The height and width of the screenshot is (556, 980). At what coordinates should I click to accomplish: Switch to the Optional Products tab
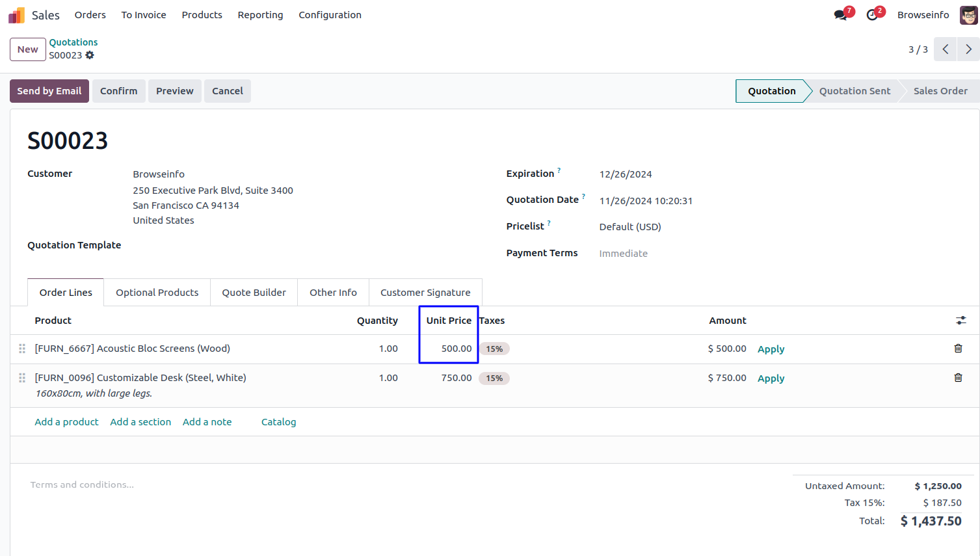pos(157,293)
